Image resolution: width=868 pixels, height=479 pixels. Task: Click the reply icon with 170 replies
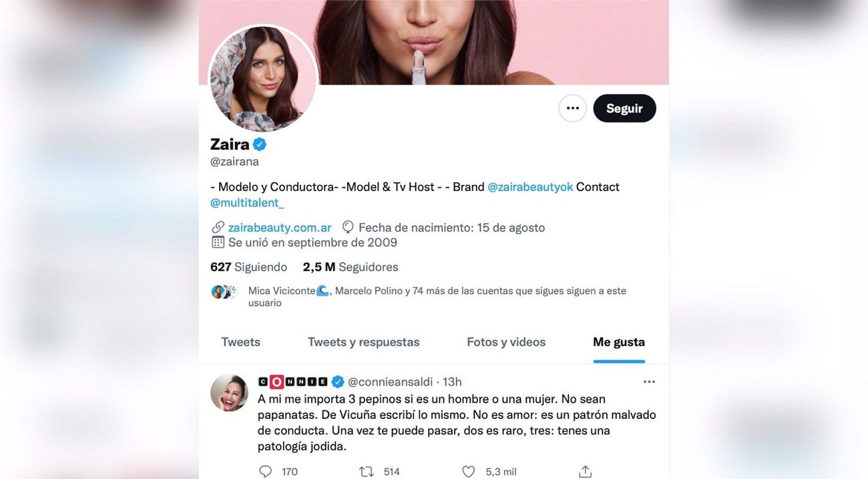point(266,472)
